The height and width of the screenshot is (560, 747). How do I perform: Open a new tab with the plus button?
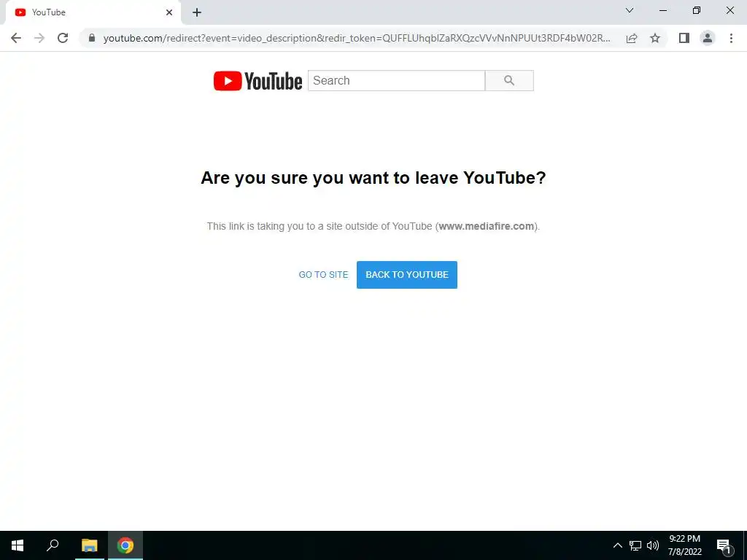(197, 12)
